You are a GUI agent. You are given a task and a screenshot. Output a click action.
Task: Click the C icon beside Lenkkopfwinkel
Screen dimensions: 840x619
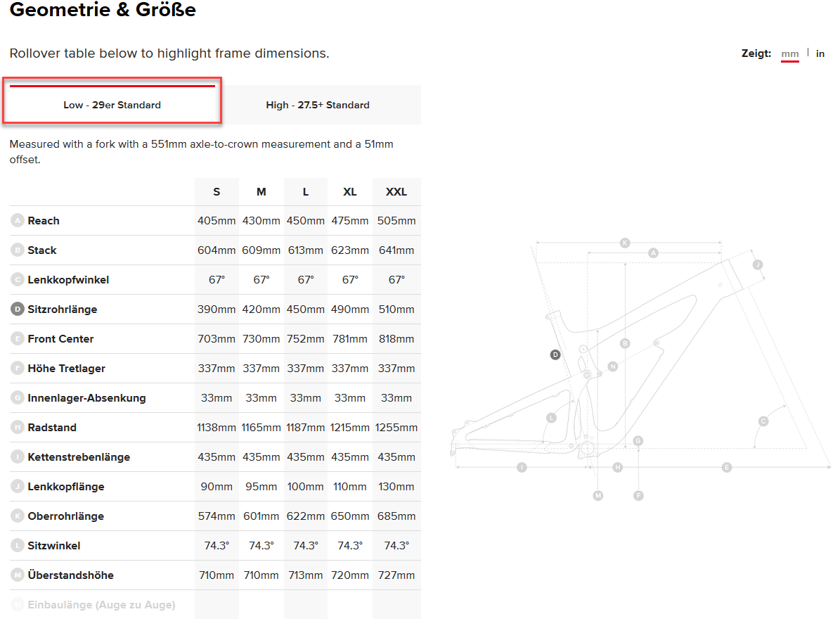[x=18, y=280]
